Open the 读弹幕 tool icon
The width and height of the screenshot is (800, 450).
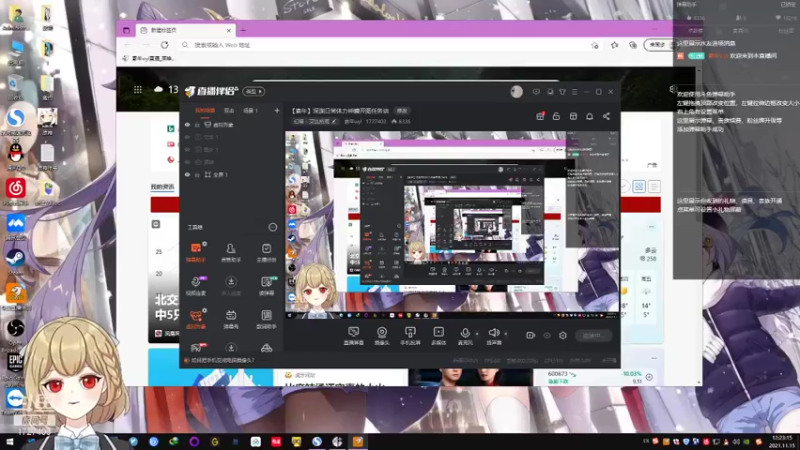[266, 286]
